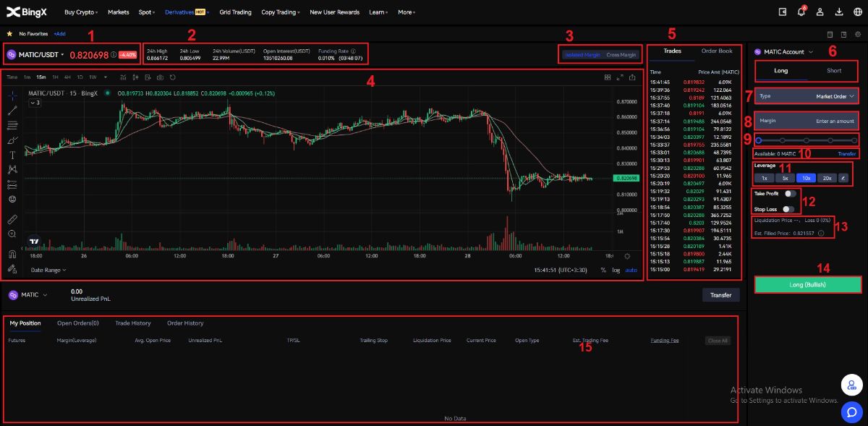Open the Trade History tab
This screenshot has width=868, height=426.
tap(133, 323)
